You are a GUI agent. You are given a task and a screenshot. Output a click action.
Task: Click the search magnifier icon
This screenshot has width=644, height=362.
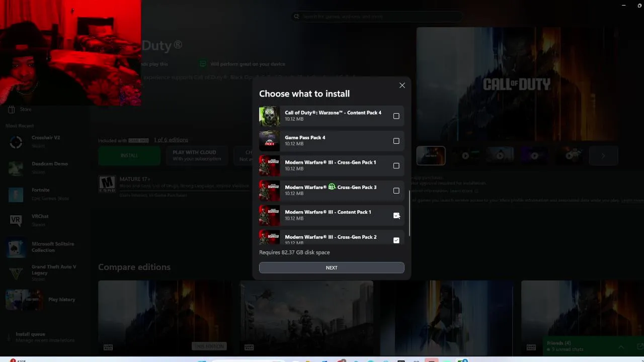point(297,17)
